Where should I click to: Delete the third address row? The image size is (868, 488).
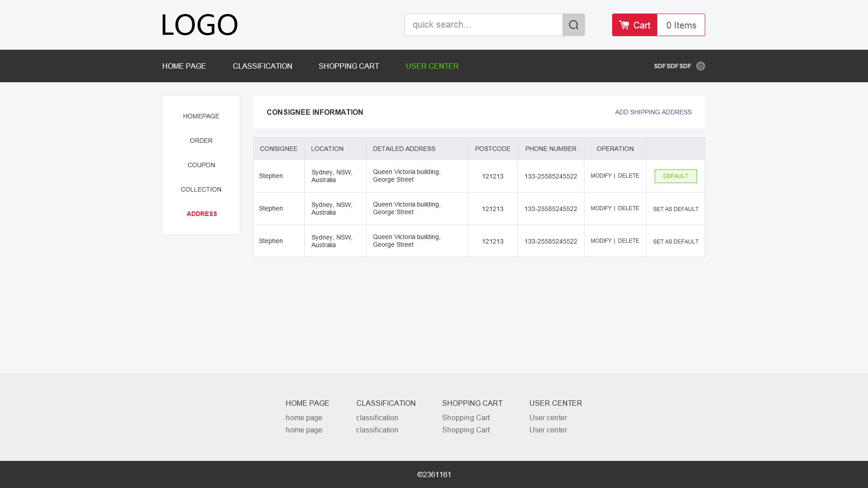(x=628, y=241)
